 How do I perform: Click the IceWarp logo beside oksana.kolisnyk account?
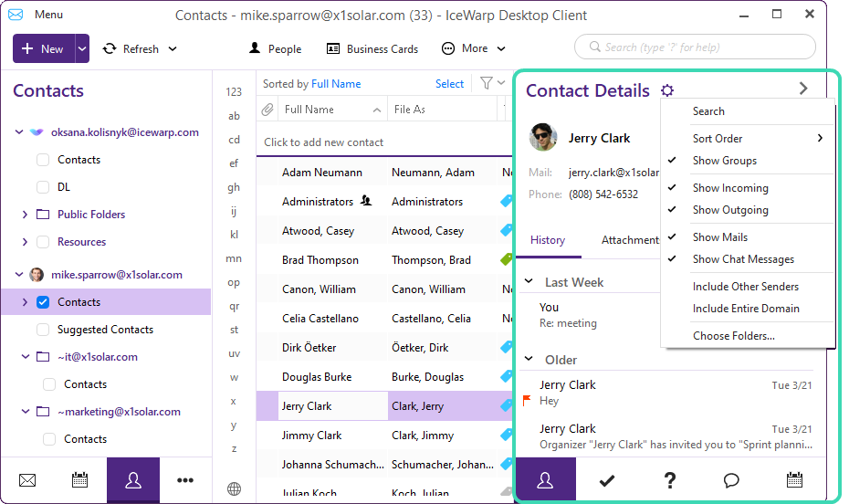click(37, 132)
